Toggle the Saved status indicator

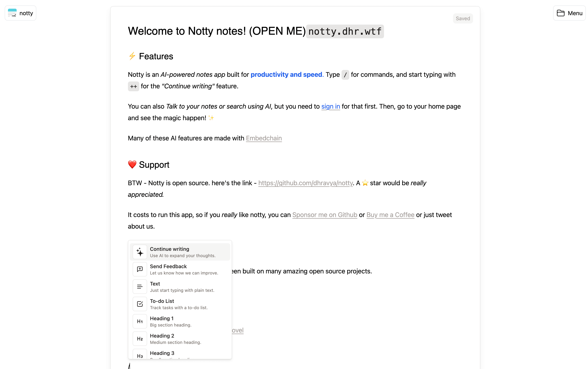(463, 18)
